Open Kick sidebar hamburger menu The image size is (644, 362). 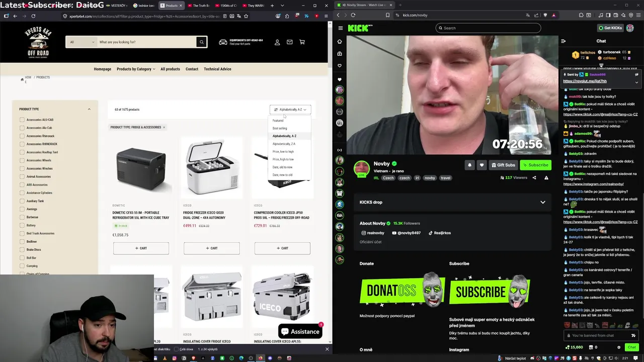341,28
